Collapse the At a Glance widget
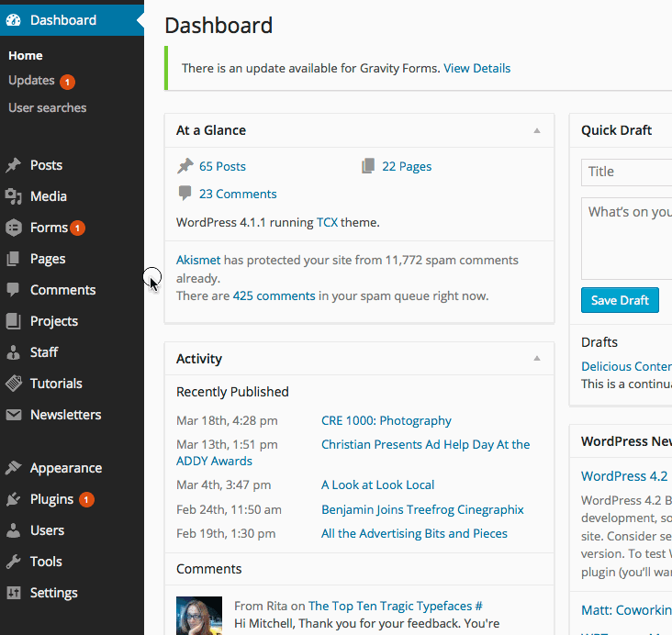The height and width of the screenshot is (635, 672). [x=536, y=130]
